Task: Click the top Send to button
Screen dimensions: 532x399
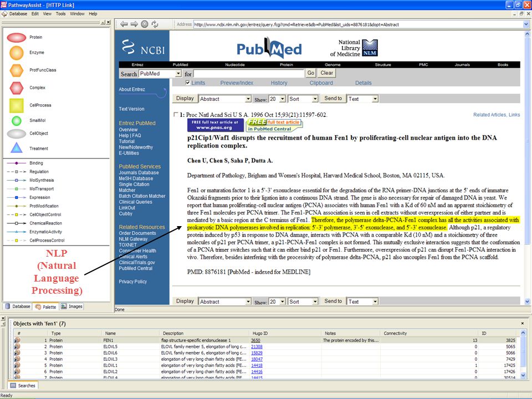Action: pos(333,99)
